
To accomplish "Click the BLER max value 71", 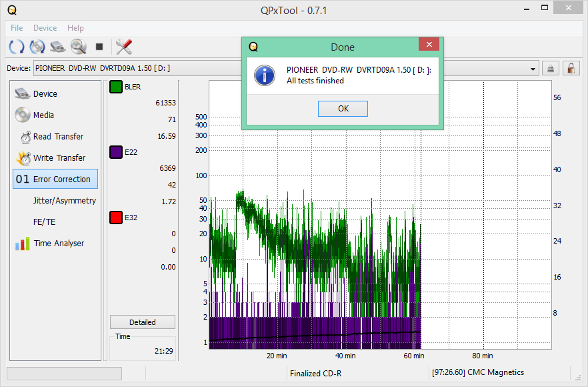I will point(172,119).
